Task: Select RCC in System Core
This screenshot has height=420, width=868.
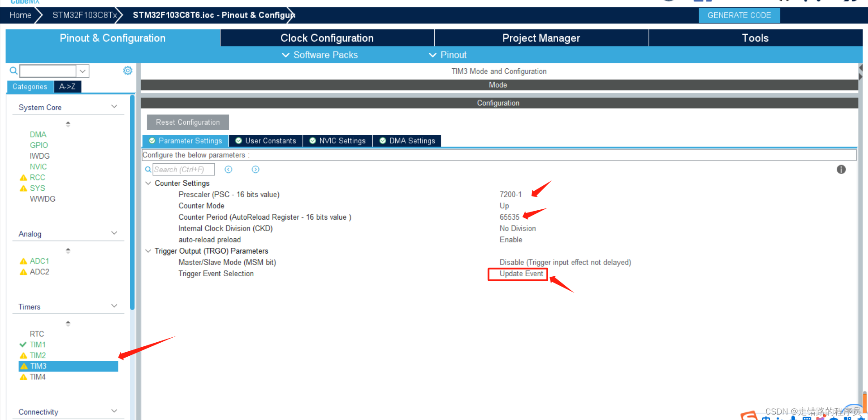Action: pos(38,178)
